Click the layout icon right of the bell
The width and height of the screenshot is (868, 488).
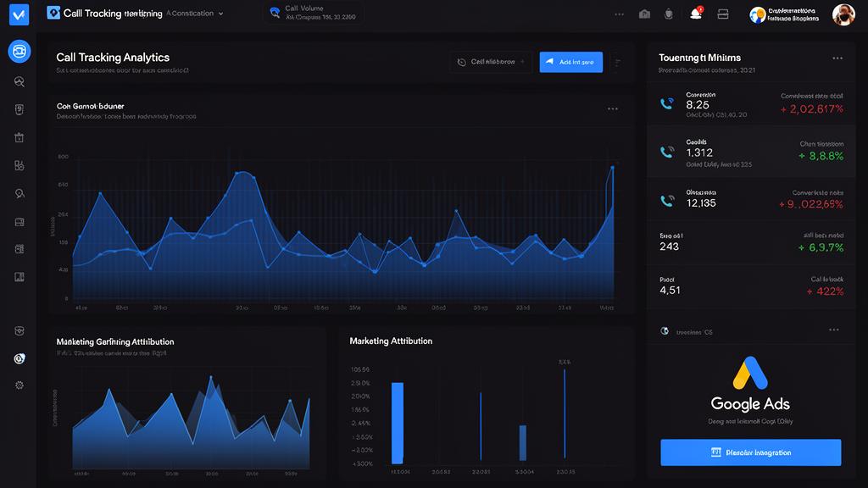tap(723, 14)
